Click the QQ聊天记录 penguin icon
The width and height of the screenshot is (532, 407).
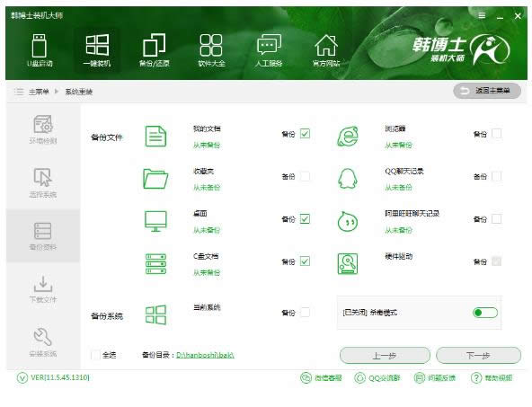pos(348,179)
